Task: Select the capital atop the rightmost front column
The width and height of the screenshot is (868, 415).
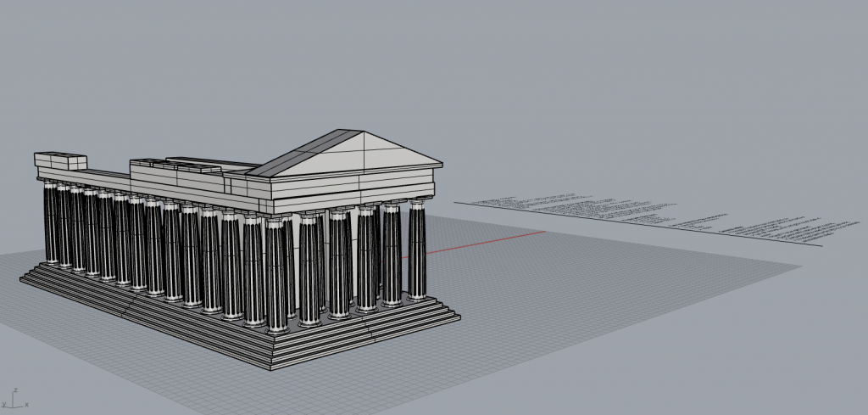Action: click(x=417, y=202)
